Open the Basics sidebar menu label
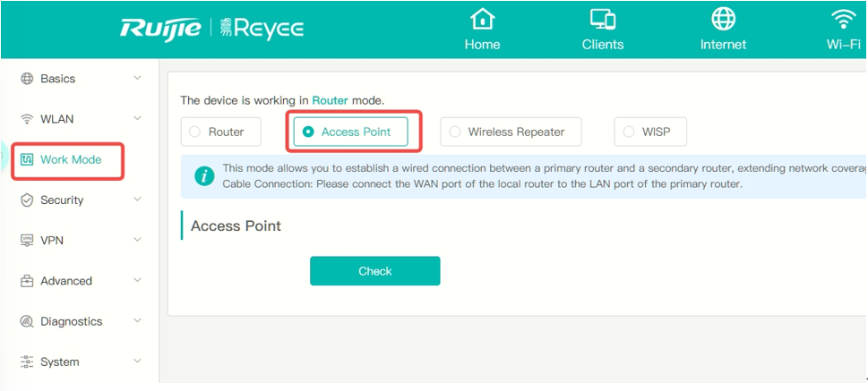The height and width of the screenshot is (391, 868). tap(57, 79)
